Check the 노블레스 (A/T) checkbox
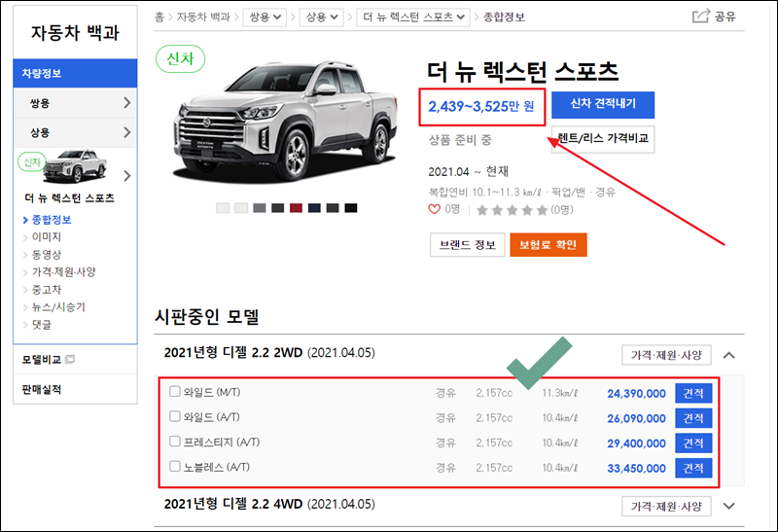 click(175, 466)
